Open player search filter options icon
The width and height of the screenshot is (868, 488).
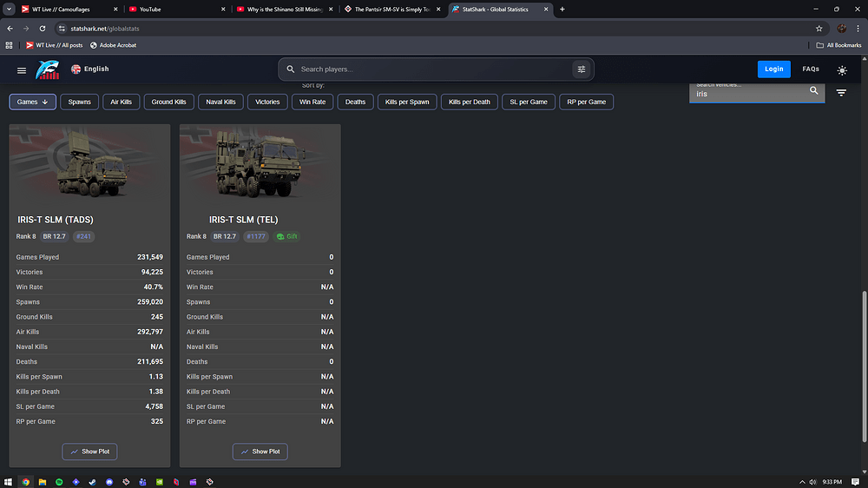[582, 69]
